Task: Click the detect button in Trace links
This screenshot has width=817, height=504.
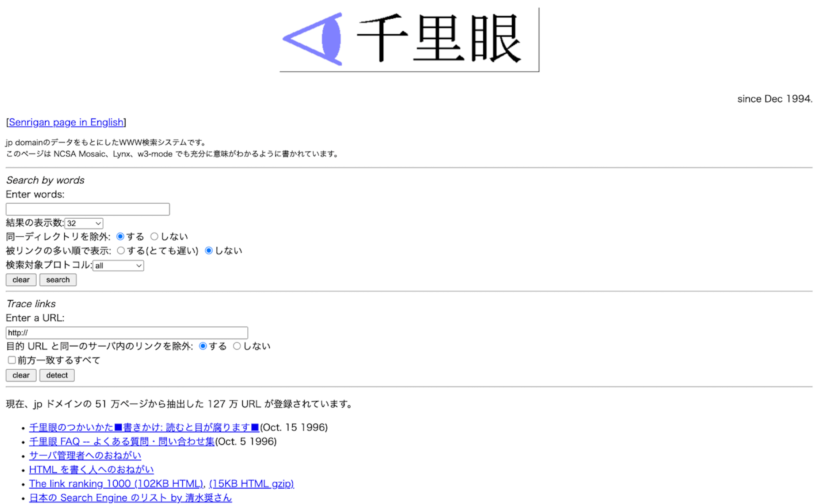Action: pos(57,375)
